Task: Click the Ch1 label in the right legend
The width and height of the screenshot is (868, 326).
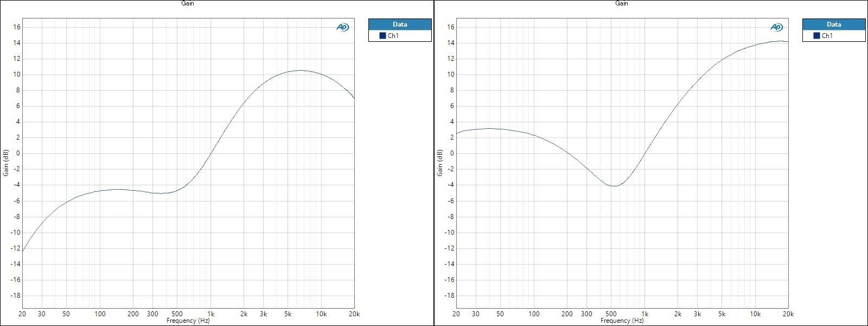Action: tap(827, 36)
